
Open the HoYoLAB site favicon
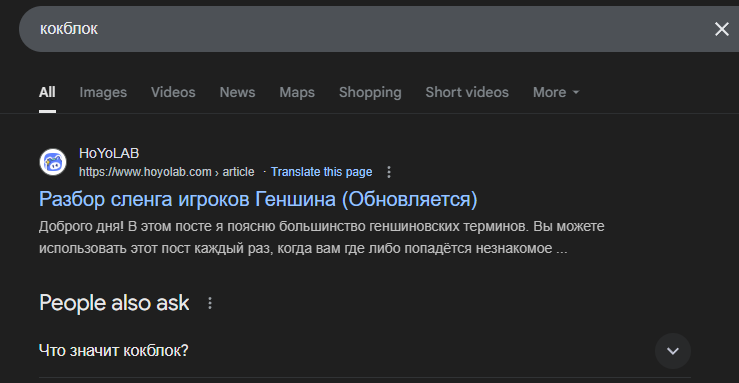pyautogui.click(x=53, y=162)
